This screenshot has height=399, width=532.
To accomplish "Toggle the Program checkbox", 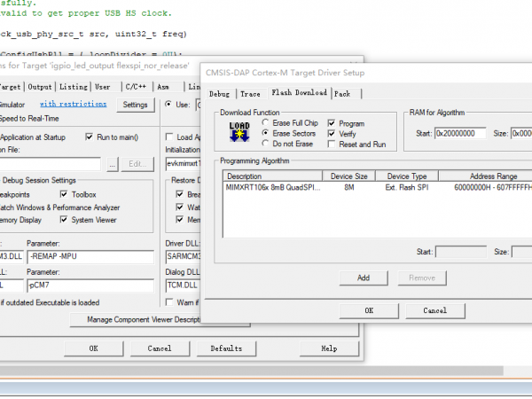I will pos(332,123).
